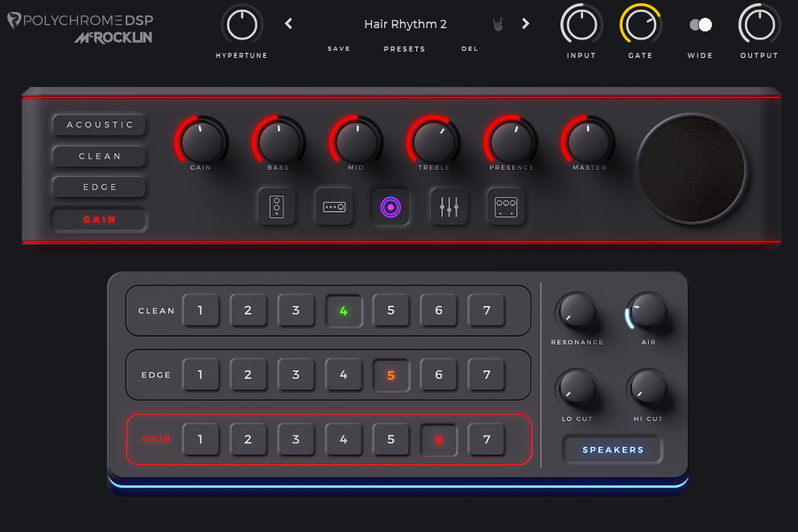Click the purple speaker cabinet icon
798x532 pixels.
click(x=391, y=207)
